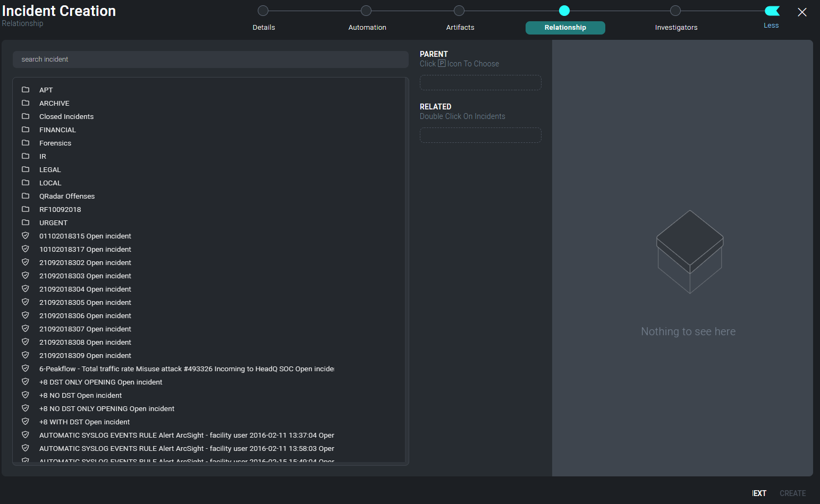Click shield icon of 6-Peakflow incident
The image size is (820, 504).
click(26, 369)
